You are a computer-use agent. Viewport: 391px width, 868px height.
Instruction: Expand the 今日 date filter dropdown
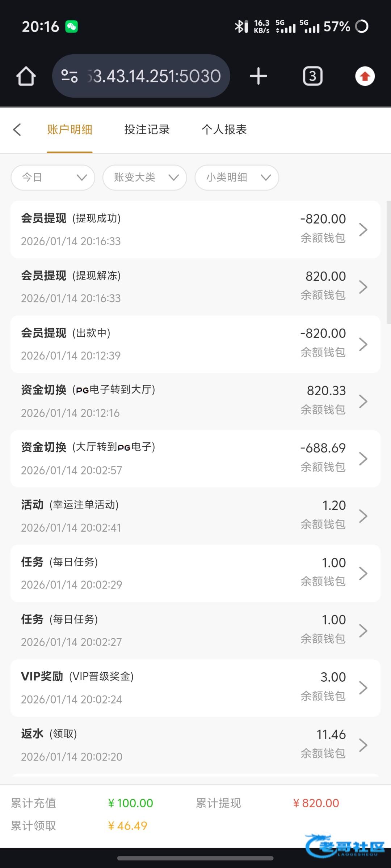pyautogui.click(x=53, y=178)
